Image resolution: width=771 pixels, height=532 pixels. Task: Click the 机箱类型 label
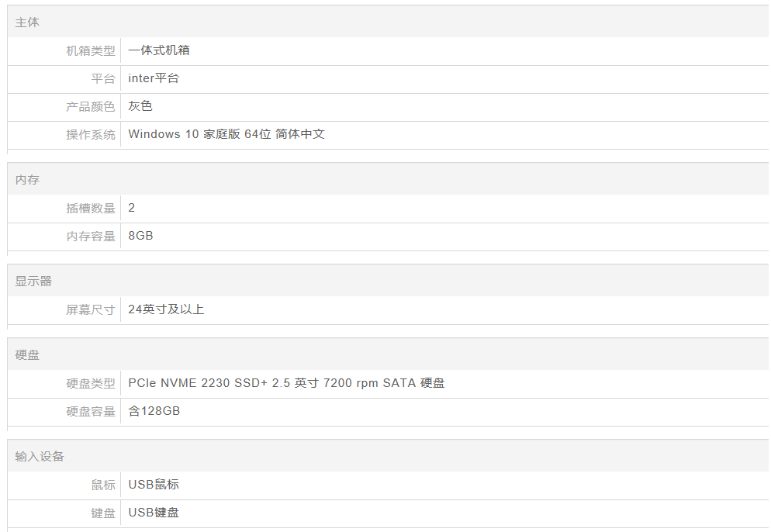click(x=91, y=50)
